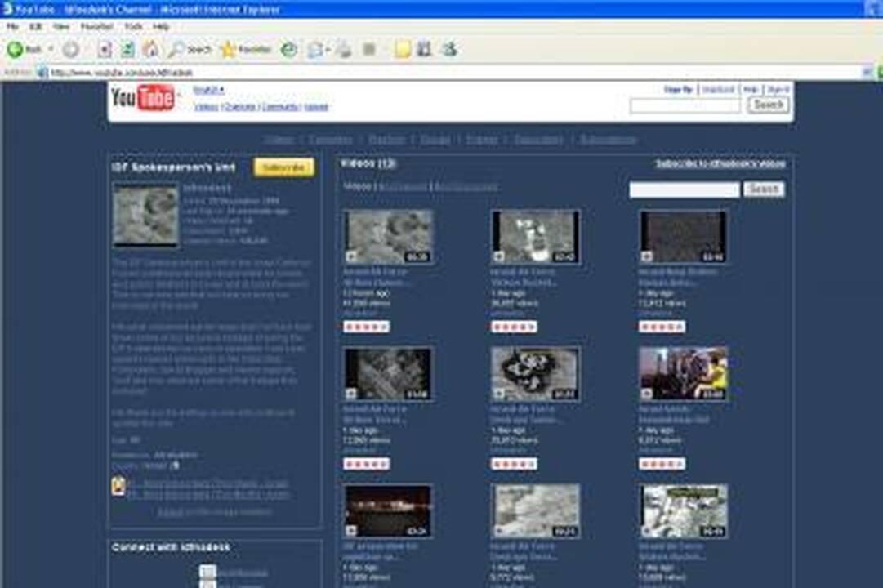Image resolution: width=883 pixels, height=588 pixels.
Task: Rate the first video with the stars
Action: (366, 327)
